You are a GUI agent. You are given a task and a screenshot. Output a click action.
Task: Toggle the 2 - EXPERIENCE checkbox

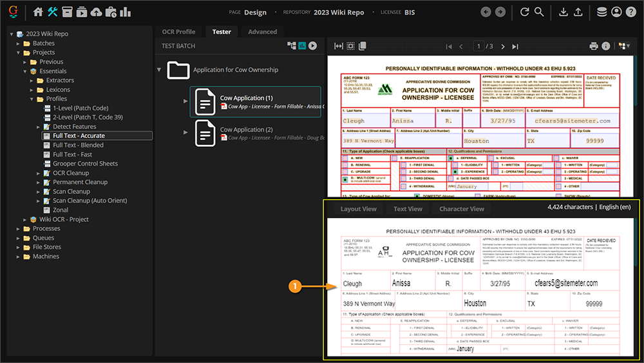click(x=455, y=172)
